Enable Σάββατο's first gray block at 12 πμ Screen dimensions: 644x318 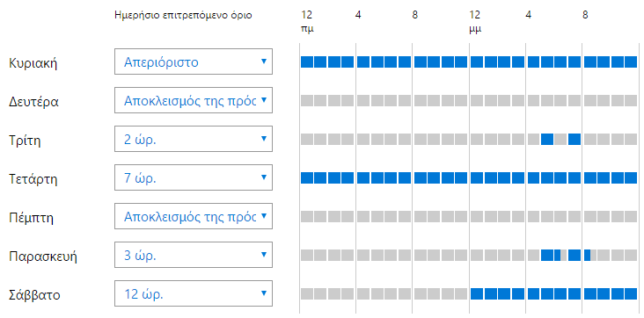coord(307,293)
